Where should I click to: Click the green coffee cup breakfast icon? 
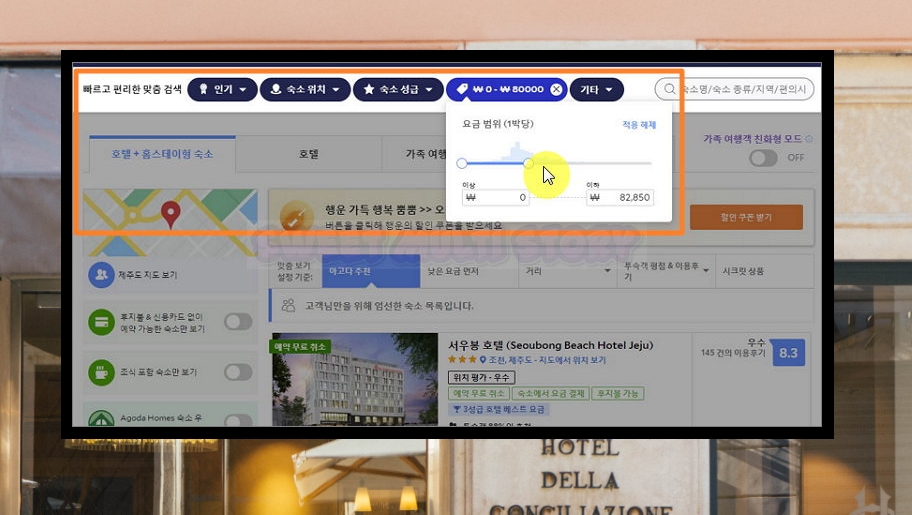101,372
